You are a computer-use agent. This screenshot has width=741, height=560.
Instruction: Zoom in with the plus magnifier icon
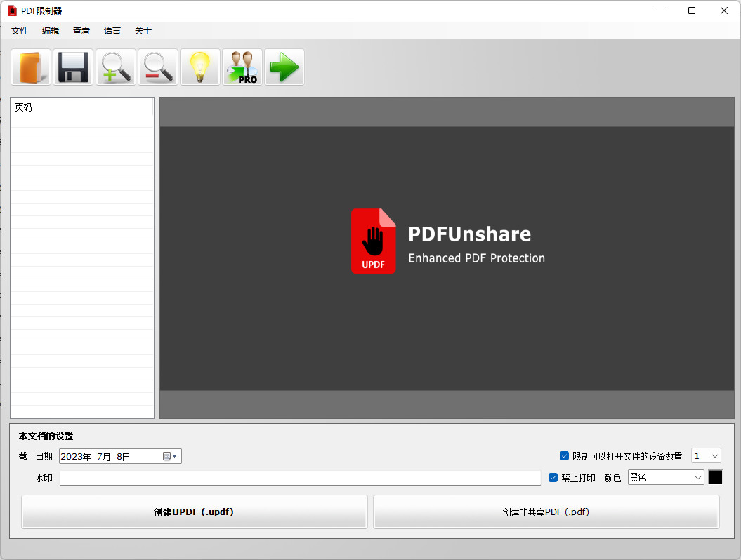116,67
